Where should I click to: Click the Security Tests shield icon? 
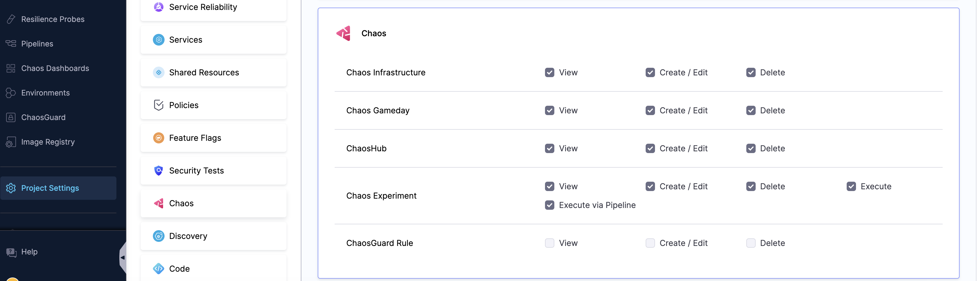158,171
